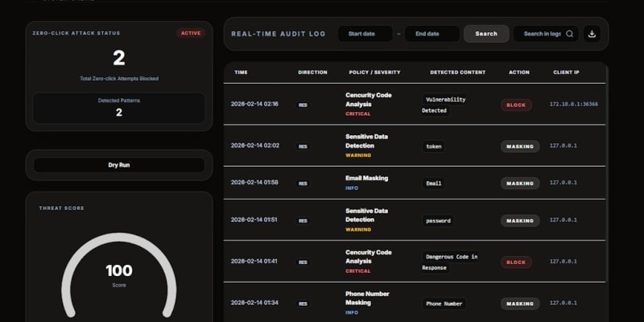Viewport: 644px width, 322px height.
Task: Click client IP 172.18.0.1:36366
Action: 573,105
